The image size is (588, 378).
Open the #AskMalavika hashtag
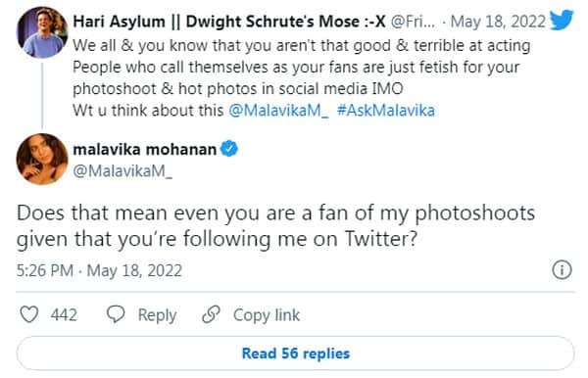click(386, 111)
